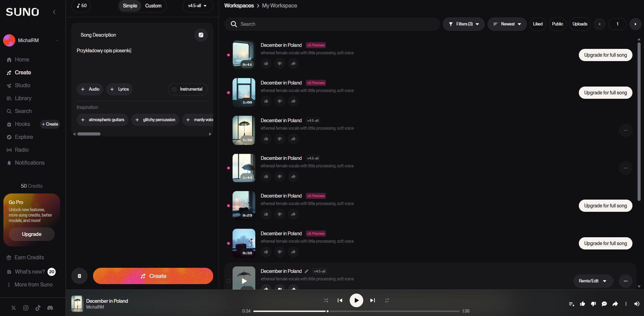Click the inspiration tags horizontal scrollbar
The height and width of the screenshot is (316, 644).
pos(89,134)
